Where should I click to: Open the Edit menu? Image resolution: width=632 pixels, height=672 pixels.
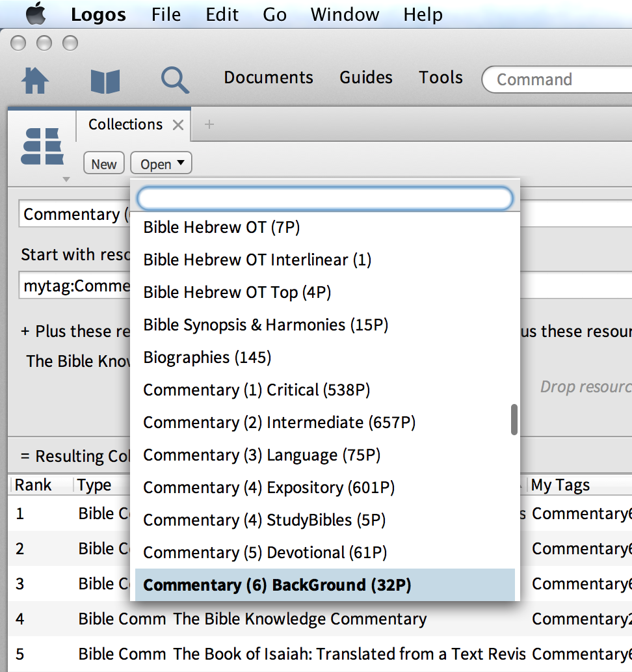222,14
